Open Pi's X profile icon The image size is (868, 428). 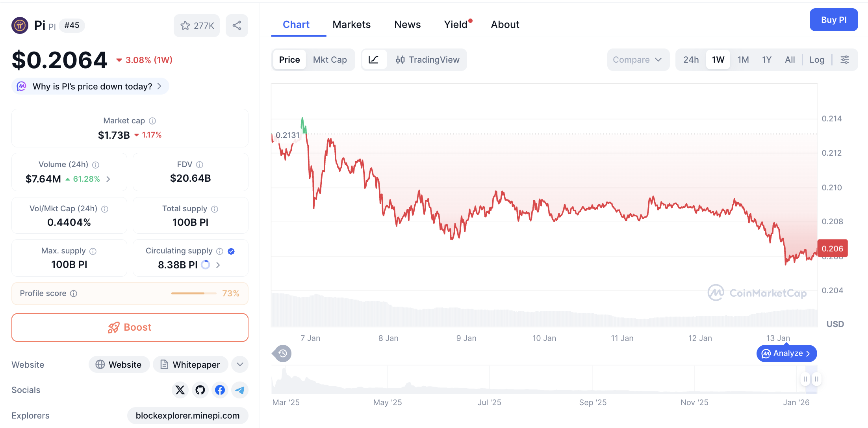tap(180, 390)
